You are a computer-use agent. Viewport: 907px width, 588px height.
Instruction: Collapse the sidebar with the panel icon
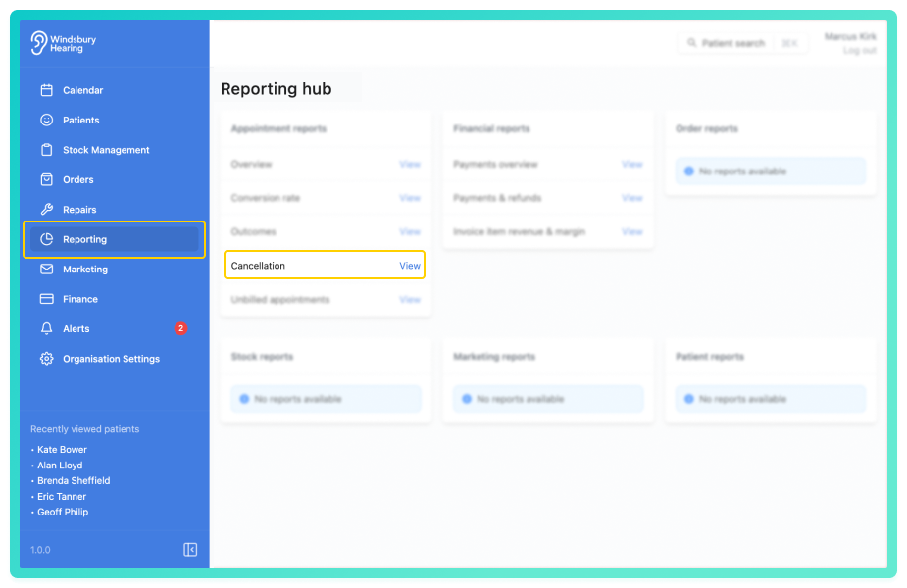point(190,549)
